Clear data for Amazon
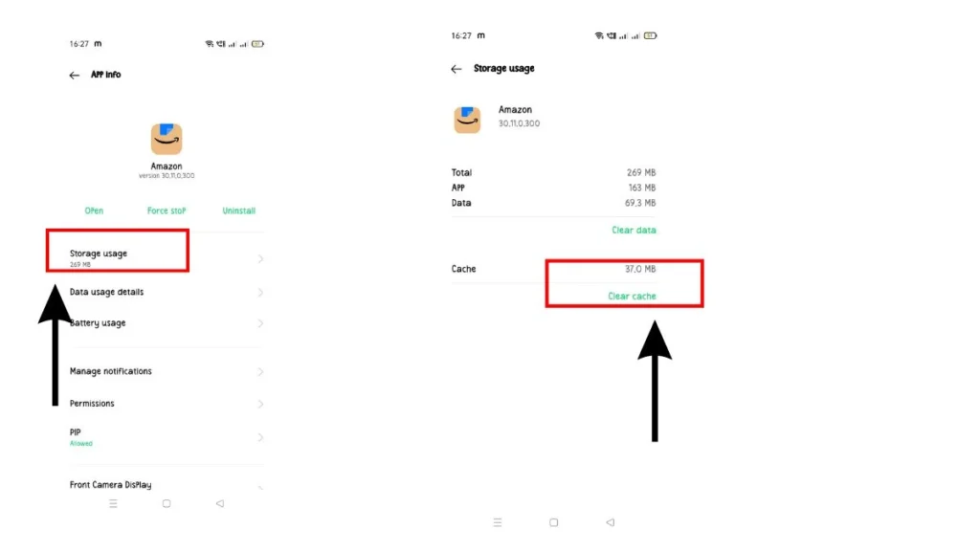 pos(634,230)
